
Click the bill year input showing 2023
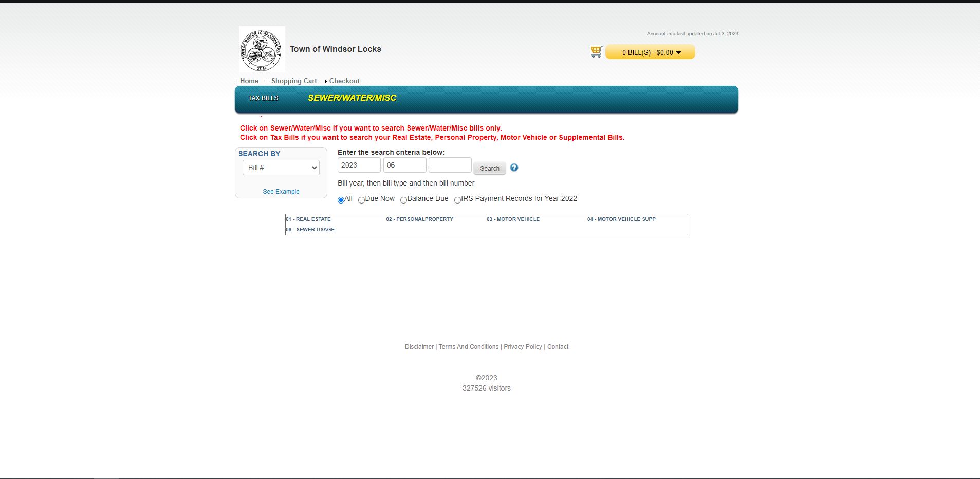coord(359,165)
